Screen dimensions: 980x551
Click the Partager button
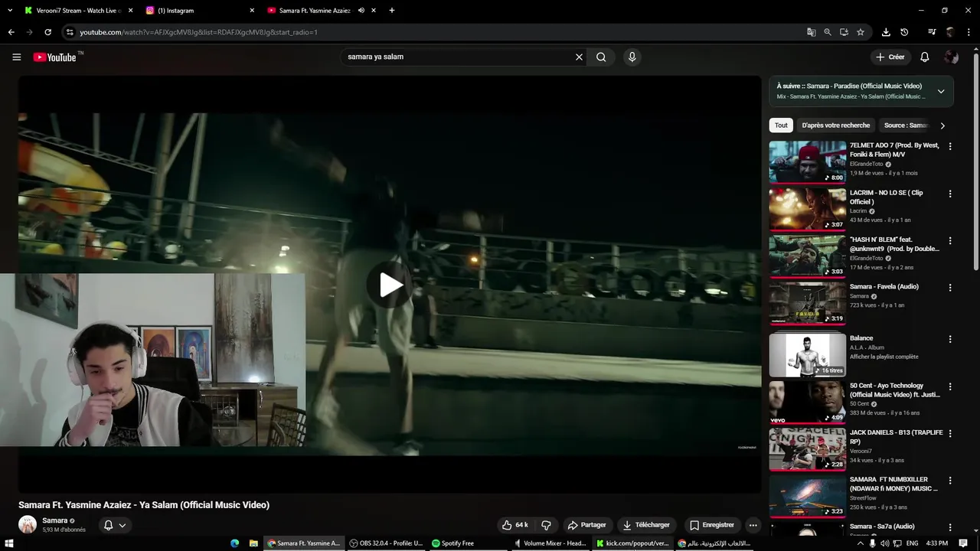pyautogui.click(x=587, y=525)
